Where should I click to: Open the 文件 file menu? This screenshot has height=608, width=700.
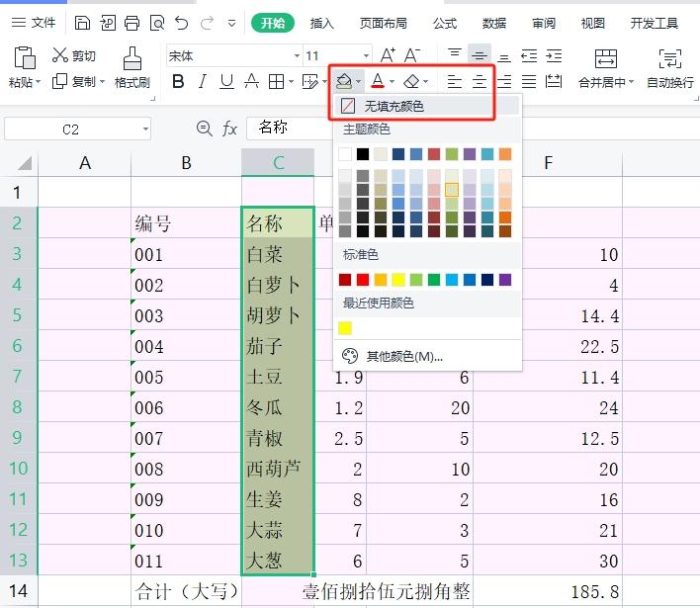[x=34, y=23]
